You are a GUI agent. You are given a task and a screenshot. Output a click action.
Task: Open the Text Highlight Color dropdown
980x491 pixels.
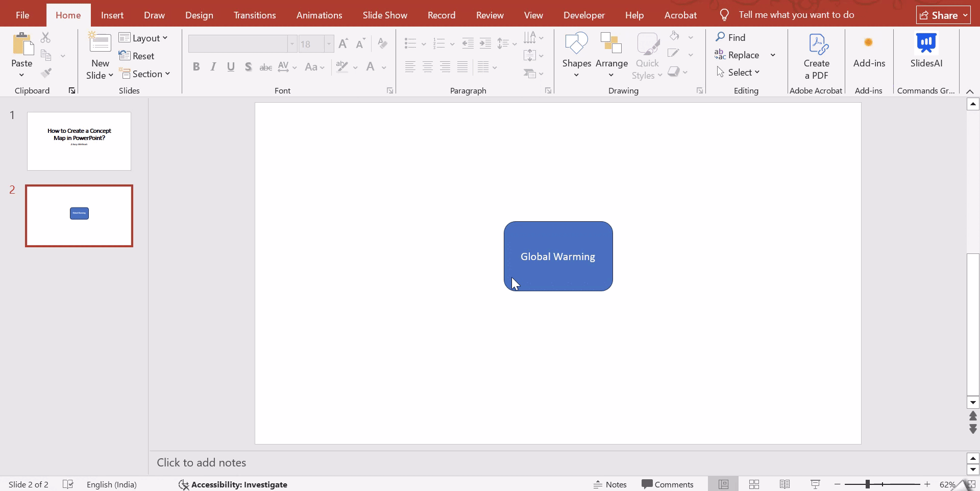coord(356,67)
